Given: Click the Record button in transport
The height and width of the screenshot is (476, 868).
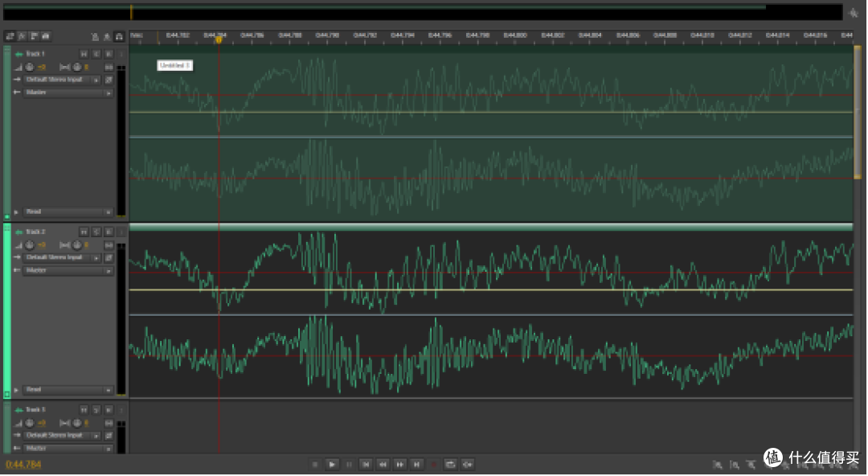Looking at the screenshot, I should click(433, 465).
